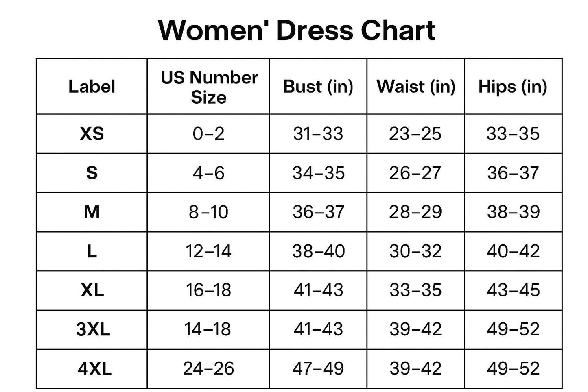Click the XL size label cell
Screen dimensions: 588x392
92,290
